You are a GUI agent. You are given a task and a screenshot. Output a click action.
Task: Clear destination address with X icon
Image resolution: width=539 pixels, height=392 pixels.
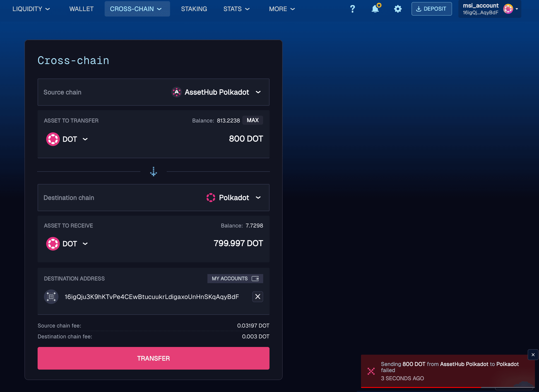point(257,296)
